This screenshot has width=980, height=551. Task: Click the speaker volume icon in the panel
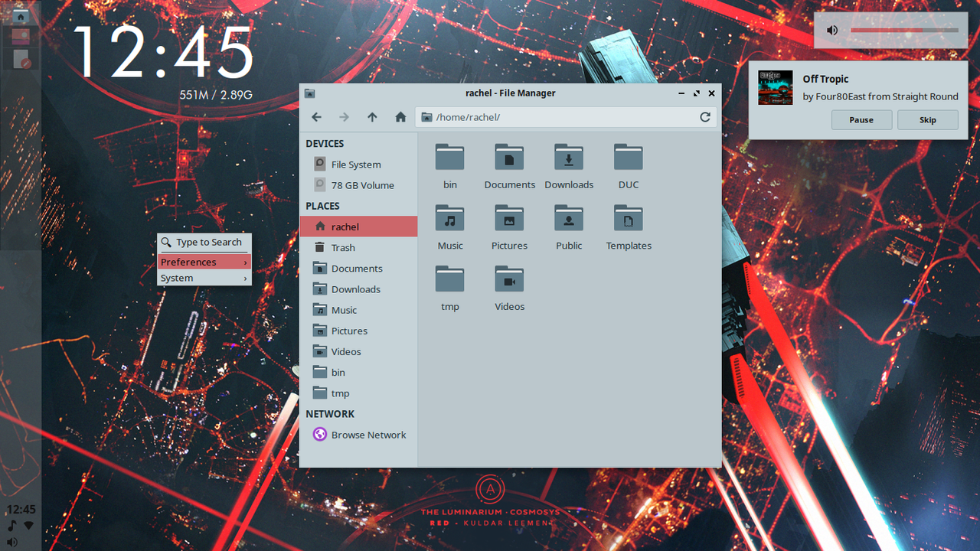(x=12, y=542)
